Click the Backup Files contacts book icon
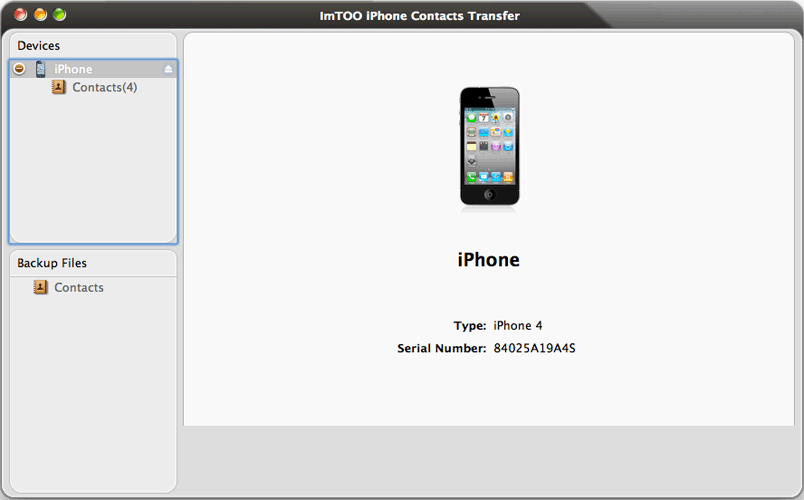This screenshot has width=804, height=500. click(41, 287)
